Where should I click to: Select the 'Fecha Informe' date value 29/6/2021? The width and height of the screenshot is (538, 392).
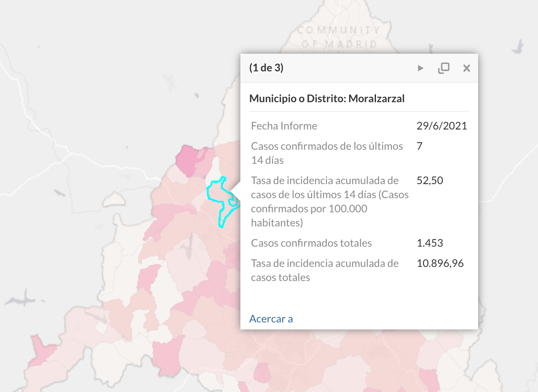(442, 126)
